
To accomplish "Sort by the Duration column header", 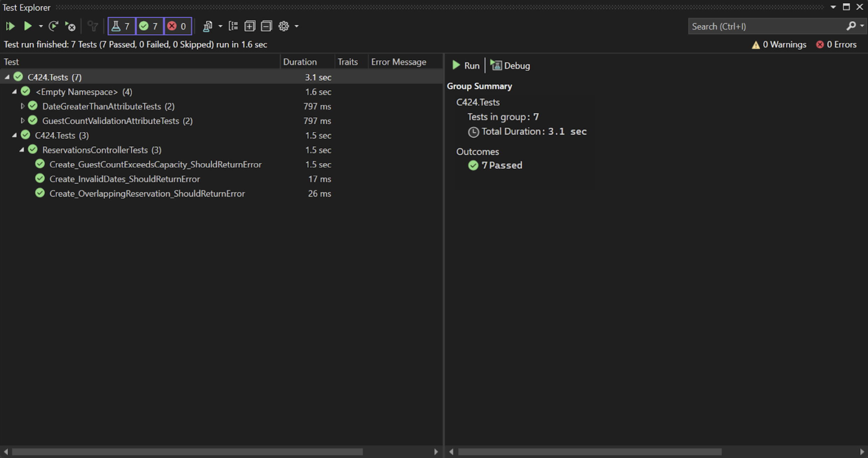I will coord(300,62).
